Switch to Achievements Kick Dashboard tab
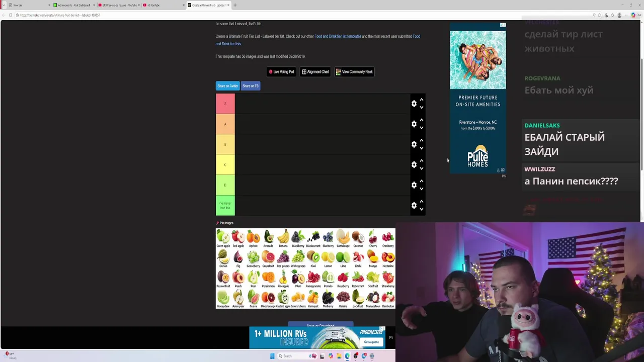Image resolution: width=644 pixels, height=362 pixels. pyautogui.click(x=74, y=5)
